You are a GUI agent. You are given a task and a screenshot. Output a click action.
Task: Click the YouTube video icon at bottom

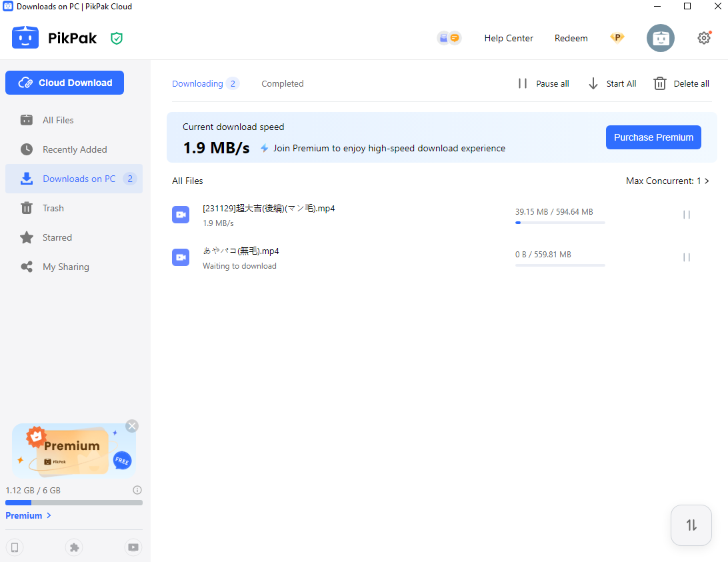(133, 547)
